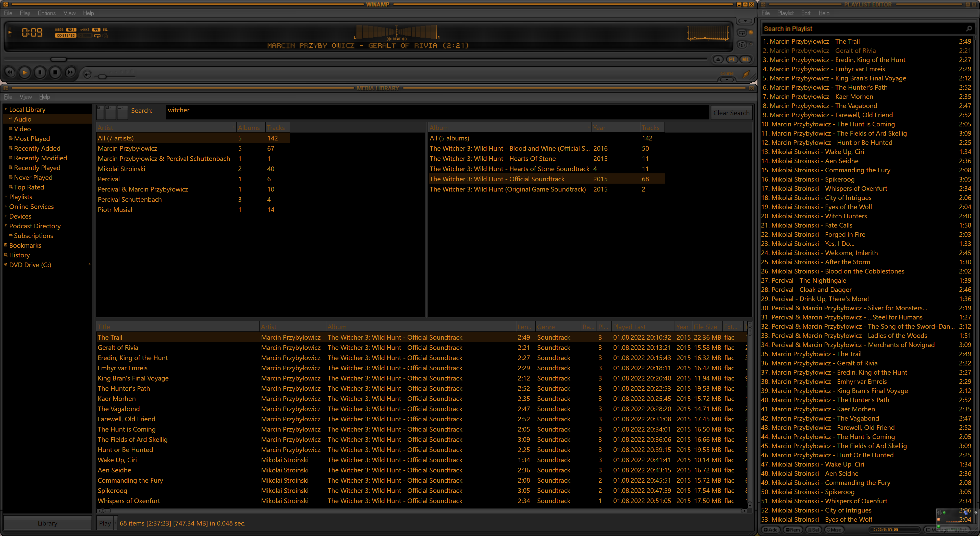Open the dropdown arrow above the repeat button
Image resolution: width=980 pixels, height=536 pixels.
coord(745,21)
